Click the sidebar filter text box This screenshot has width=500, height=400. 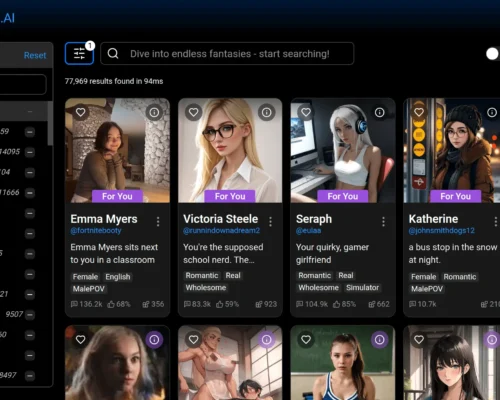[23, 84]
